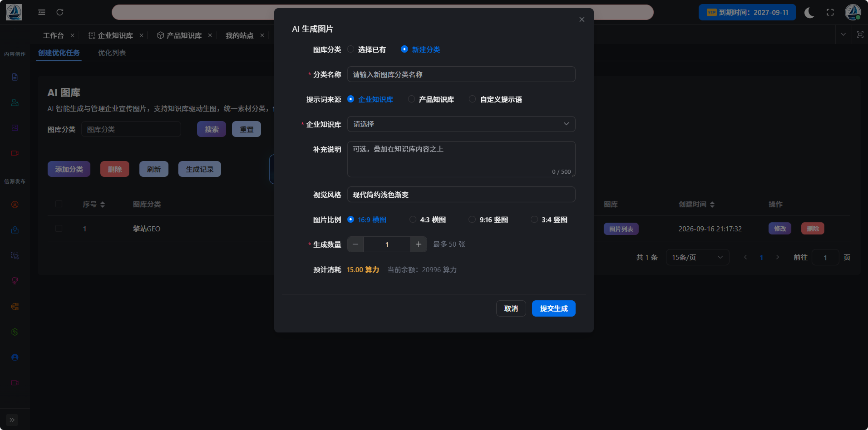
Task: Click the 提交生成 button
Action: coord(554,308)
